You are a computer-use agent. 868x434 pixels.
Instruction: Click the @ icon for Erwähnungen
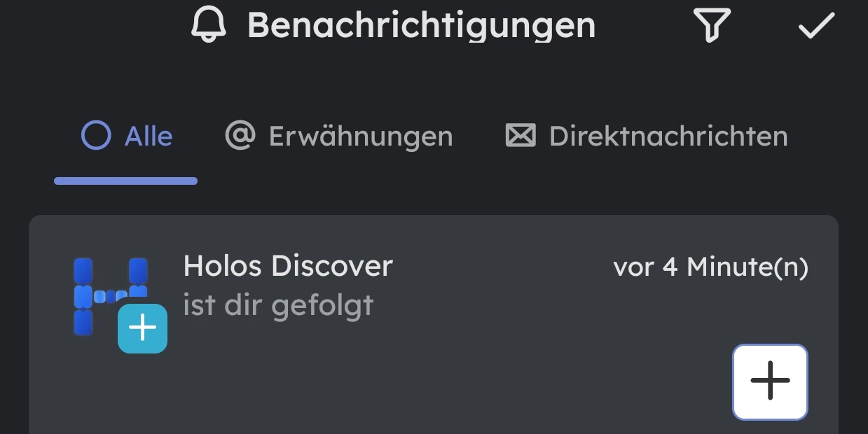click(240, 136)
